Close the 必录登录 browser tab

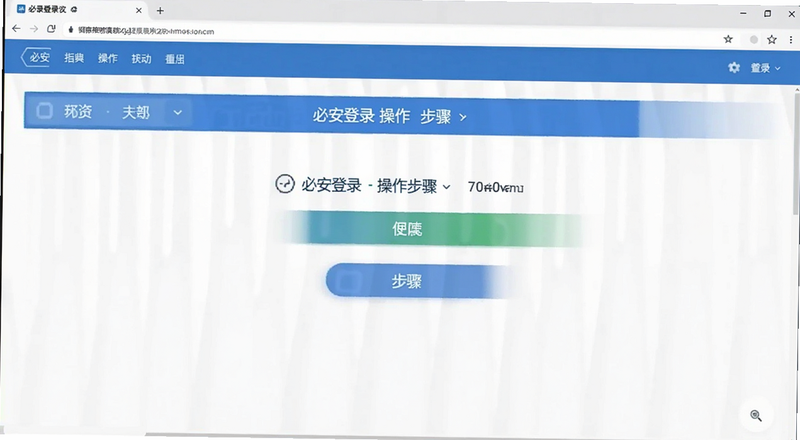(x=139, y=10)
